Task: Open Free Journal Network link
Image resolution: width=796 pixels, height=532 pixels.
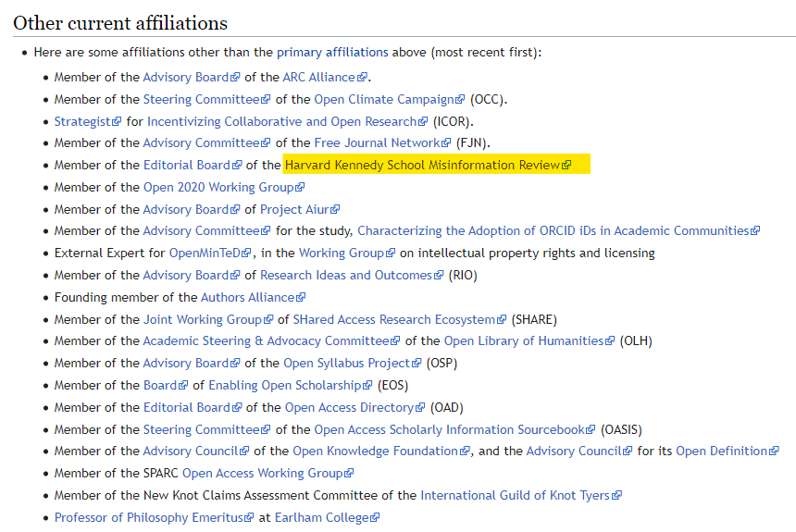Action: [x=382, y=143]
